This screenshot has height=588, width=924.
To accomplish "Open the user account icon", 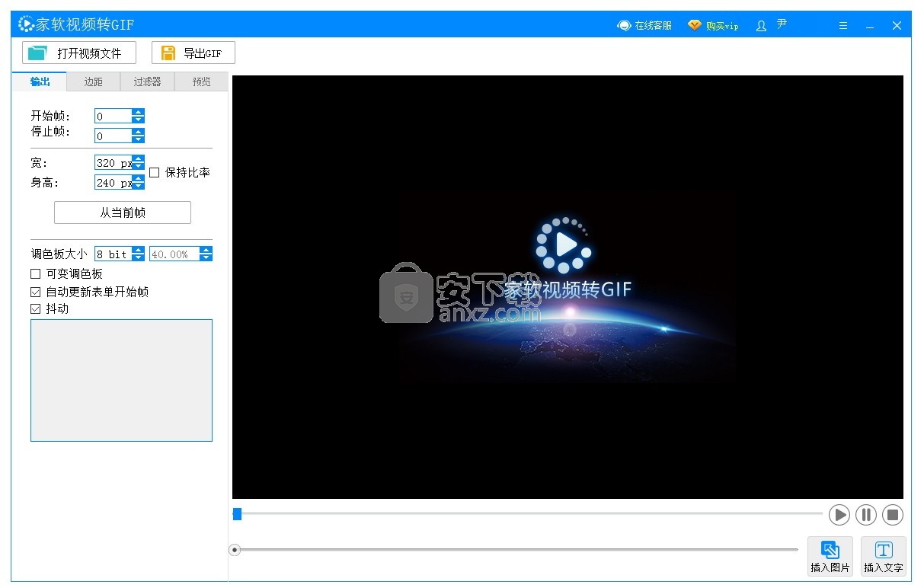I will click(x=761, y=26).
